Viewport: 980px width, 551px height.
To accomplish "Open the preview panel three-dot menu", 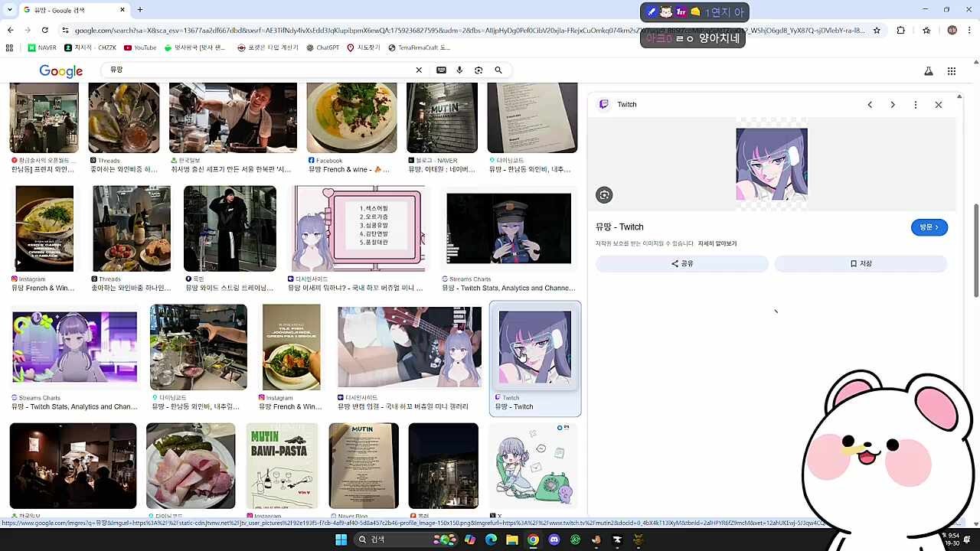I will tap(916, 105).
